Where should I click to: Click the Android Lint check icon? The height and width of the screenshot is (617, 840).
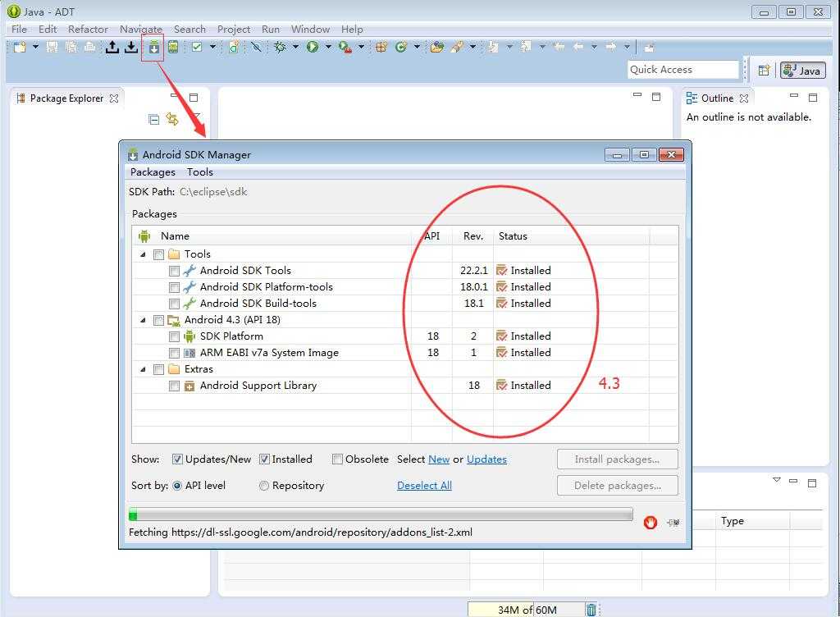coord(197,47)
